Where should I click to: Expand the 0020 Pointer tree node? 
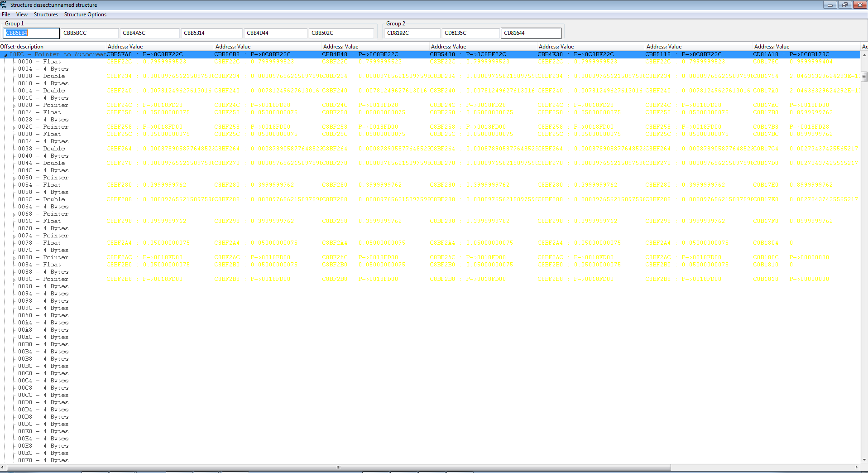pos(14,106)
